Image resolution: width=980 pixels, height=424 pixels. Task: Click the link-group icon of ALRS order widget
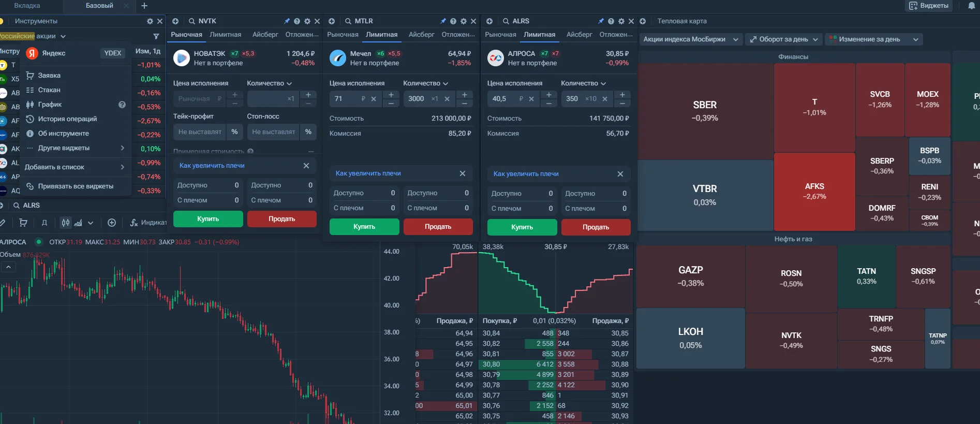click(x=489, y=21)
